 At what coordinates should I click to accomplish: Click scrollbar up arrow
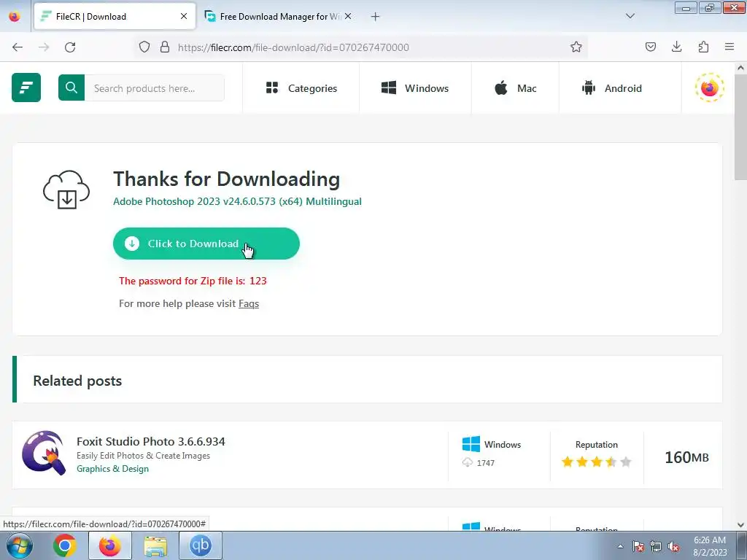click(x=741, y=68)
